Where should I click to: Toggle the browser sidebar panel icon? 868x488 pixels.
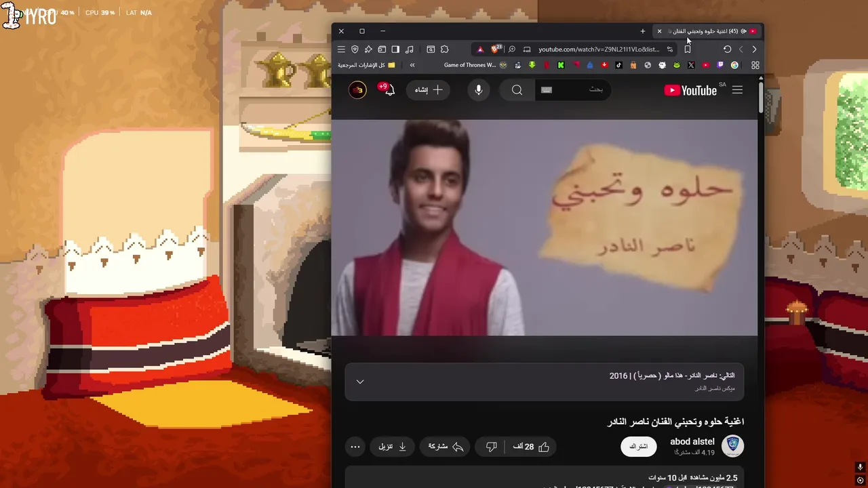[x=395, y=49]
